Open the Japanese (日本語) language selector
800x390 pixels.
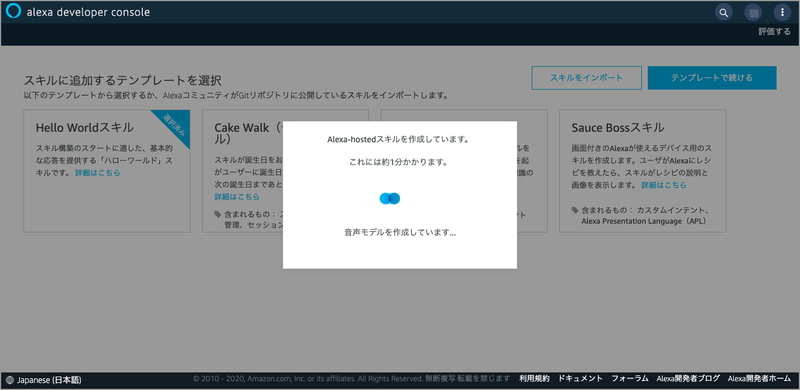click(44, 380)
